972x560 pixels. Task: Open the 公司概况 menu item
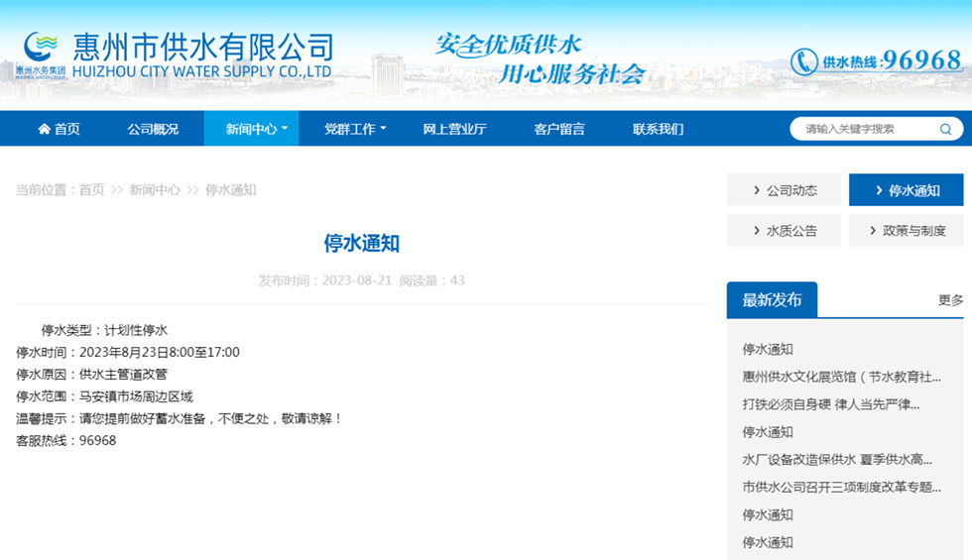[153, 129]
